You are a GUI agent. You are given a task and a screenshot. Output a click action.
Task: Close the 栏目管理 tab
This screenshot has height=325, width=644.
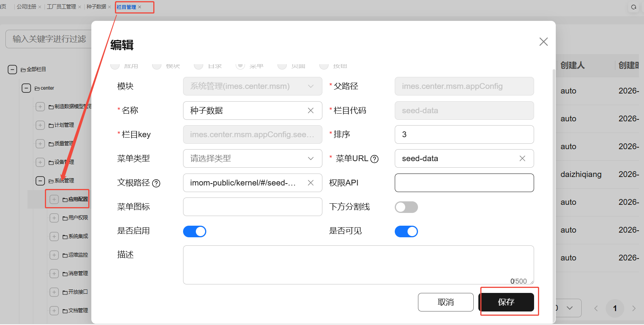pos(140,7)
